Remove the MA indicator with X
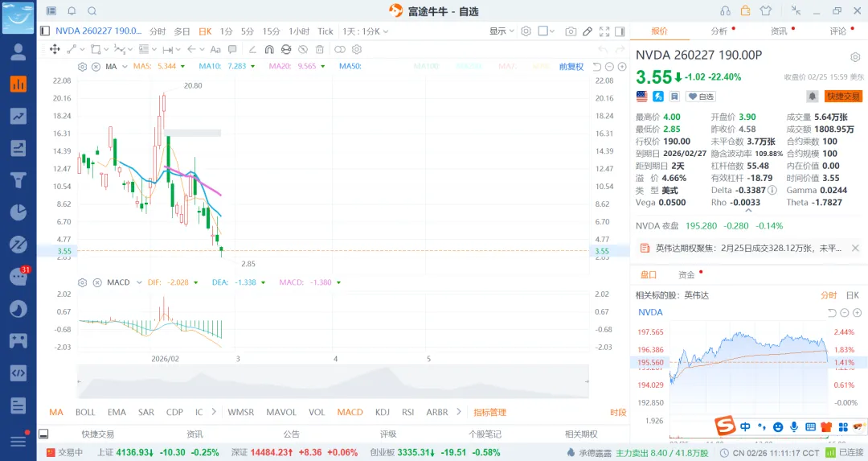 (x=96, y=67)
